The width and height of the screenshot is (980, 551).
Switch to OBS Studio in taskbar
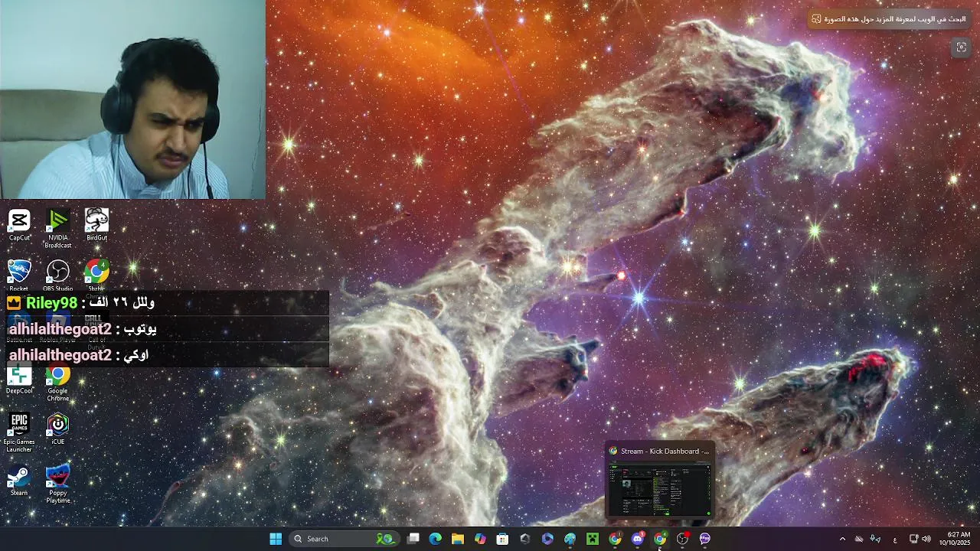click(x=682, y=539)
